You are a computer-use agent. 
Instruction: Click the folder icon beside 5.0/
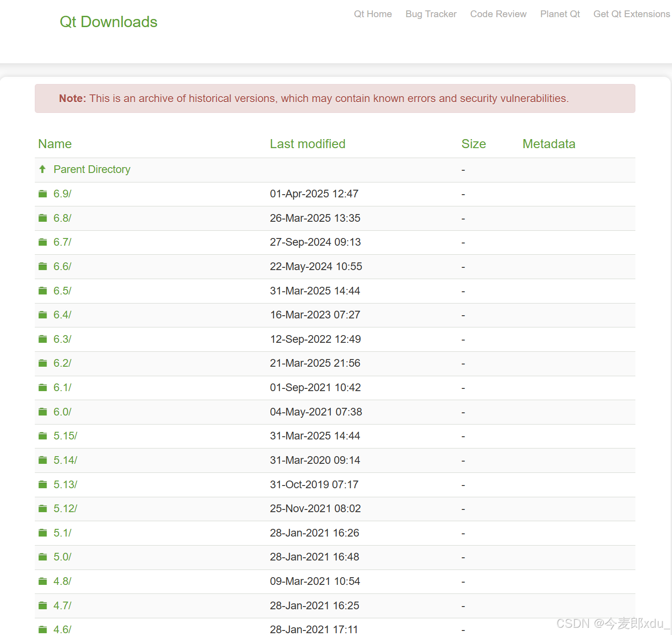pyautogui.click(x=43, y=557)
